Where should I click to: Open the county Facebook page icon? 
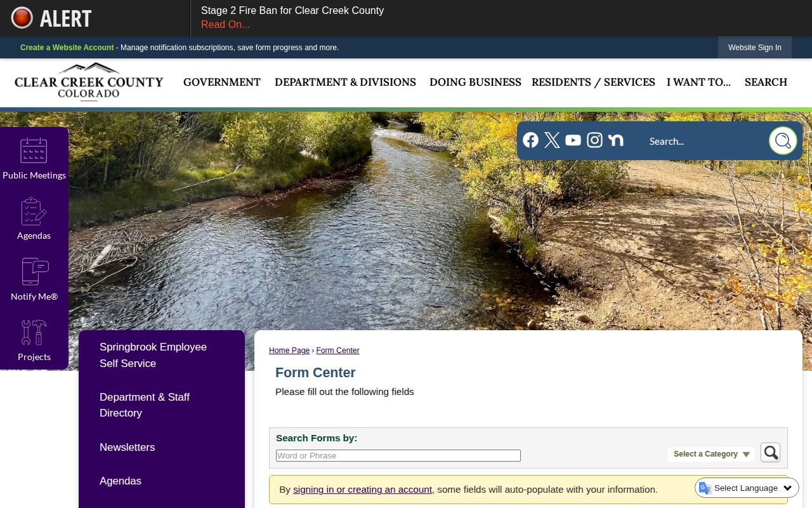click(531, 140)
